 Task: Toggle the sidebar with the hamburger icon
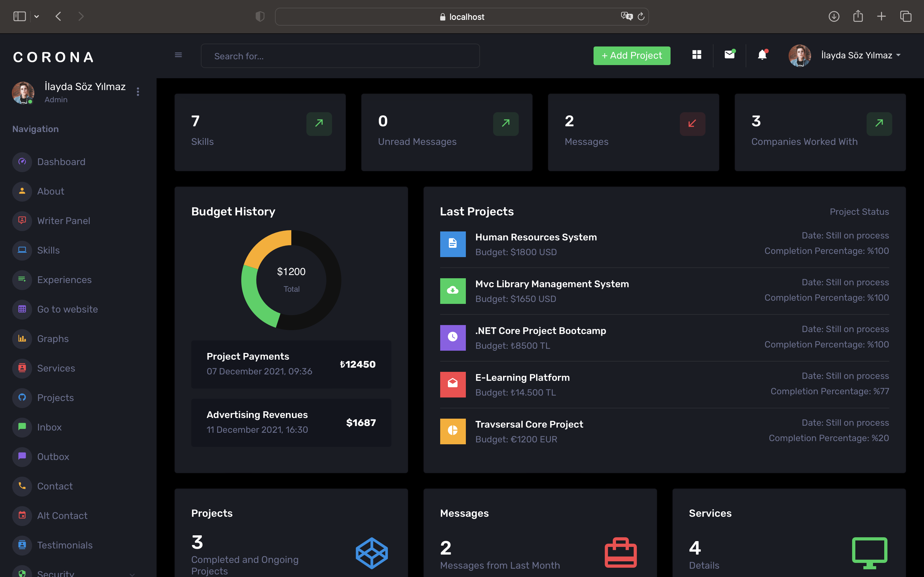[x=178, y=55]
